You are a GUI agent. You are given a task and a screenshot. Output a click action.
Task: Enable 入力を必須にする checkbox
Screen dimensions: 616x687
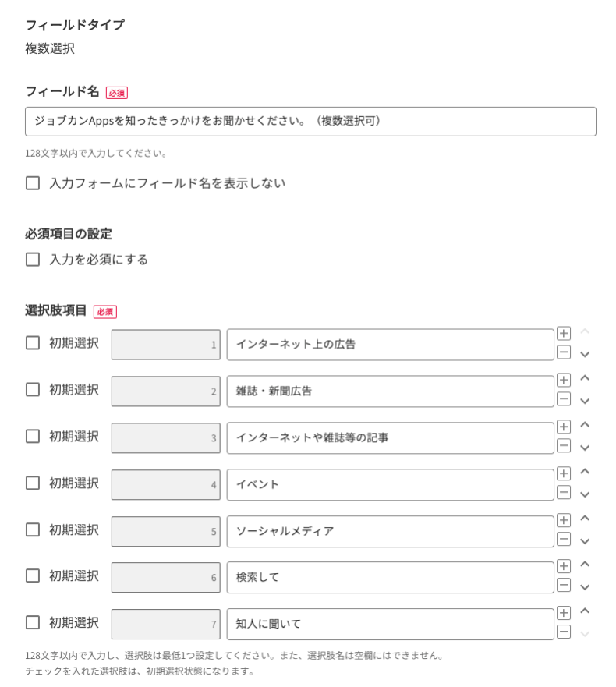pos(33,260)
